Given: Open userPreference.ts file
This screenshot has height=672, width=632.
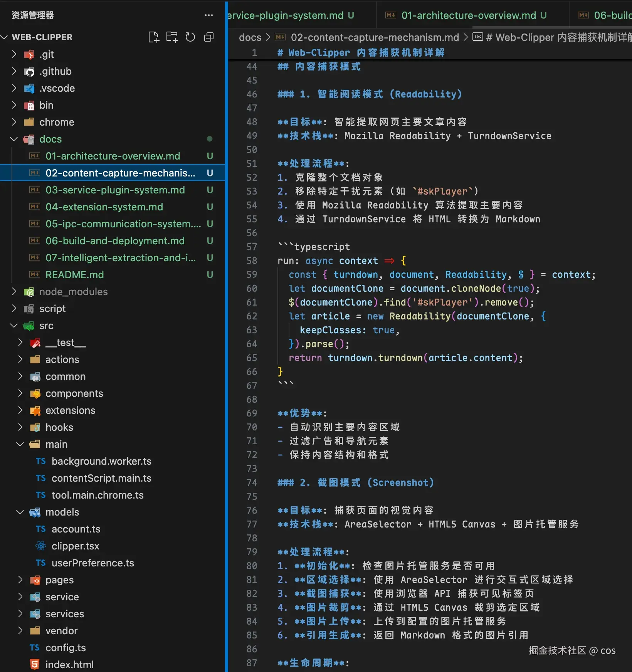Looking at the screenshot, I should (x=113, y=563).
